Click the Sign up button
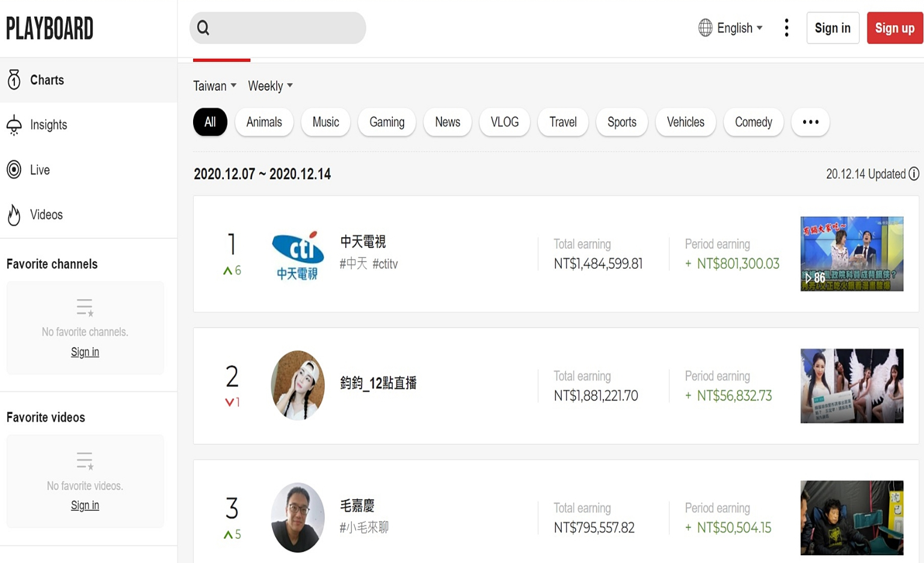Screen dimensions: 924x563 pos(895,28)
